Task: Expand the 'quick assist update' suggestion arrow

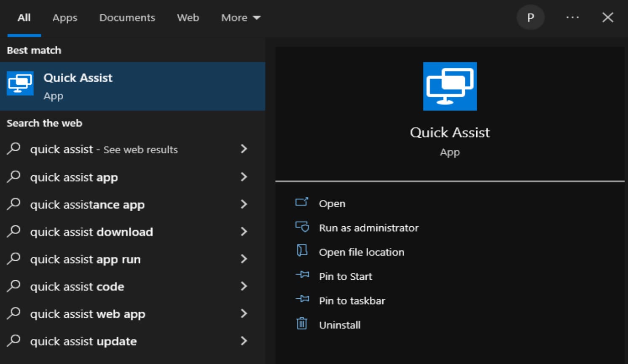Action: pyautogui.click(x=244, y=341)
